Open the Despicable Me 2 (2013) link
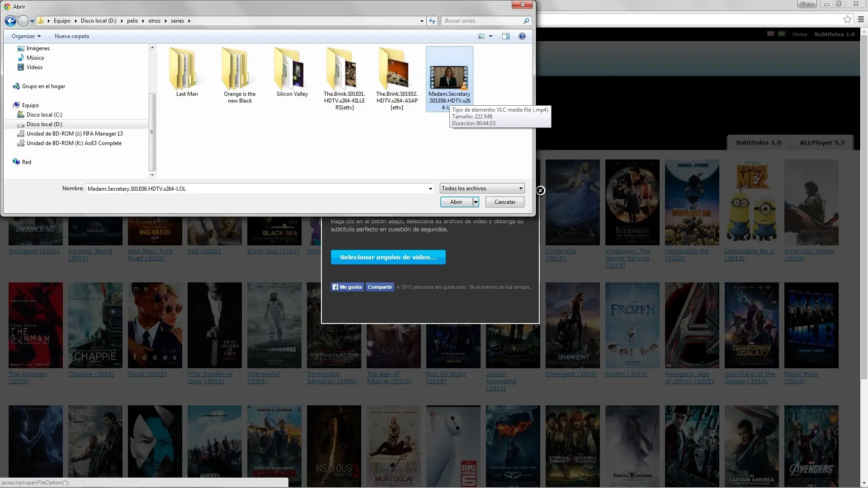 tap(749, 255)
